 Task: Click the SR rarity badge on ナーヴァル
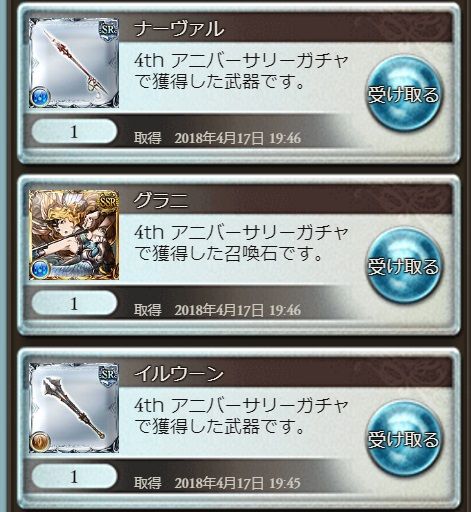coord(108,31)
